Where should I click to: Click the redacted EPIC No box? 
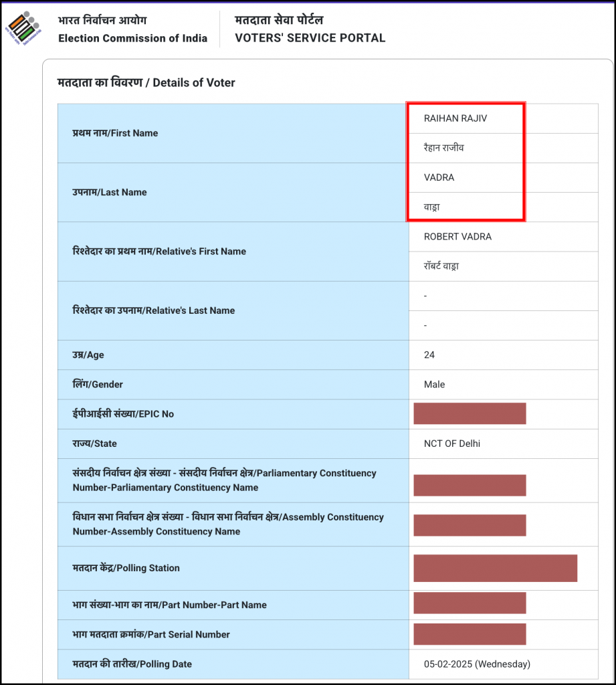(x=470, y=413)
